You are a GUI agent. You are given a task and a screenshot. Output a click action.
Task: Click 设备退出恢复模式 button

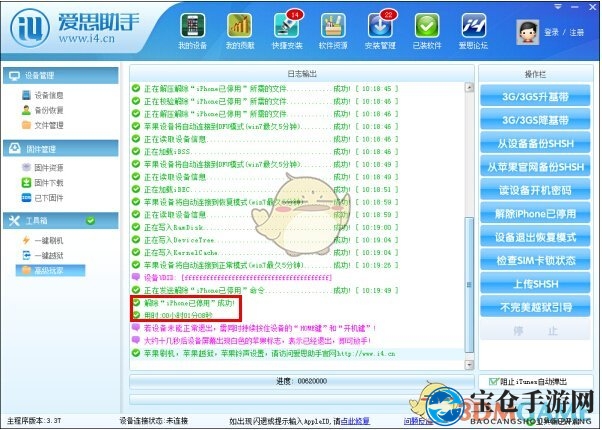tap(535, 237)
